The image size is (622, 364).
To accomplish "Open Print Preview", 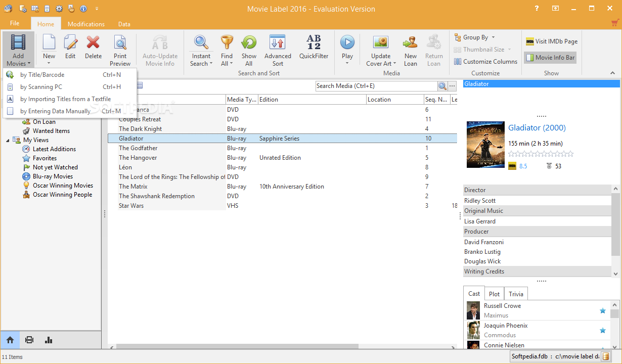I will coord(120,50).
